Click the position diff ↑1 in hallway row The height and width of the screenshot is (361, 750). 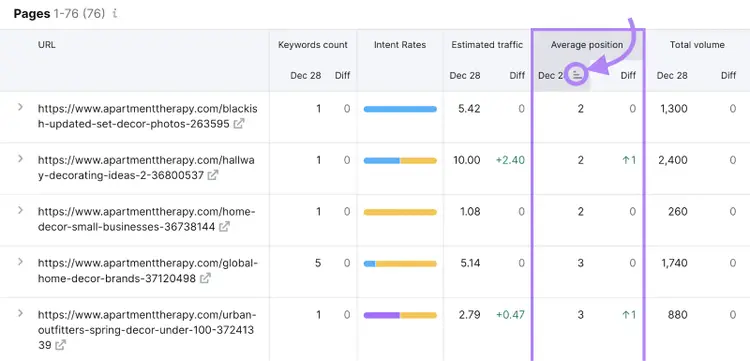tap(629, 160)
